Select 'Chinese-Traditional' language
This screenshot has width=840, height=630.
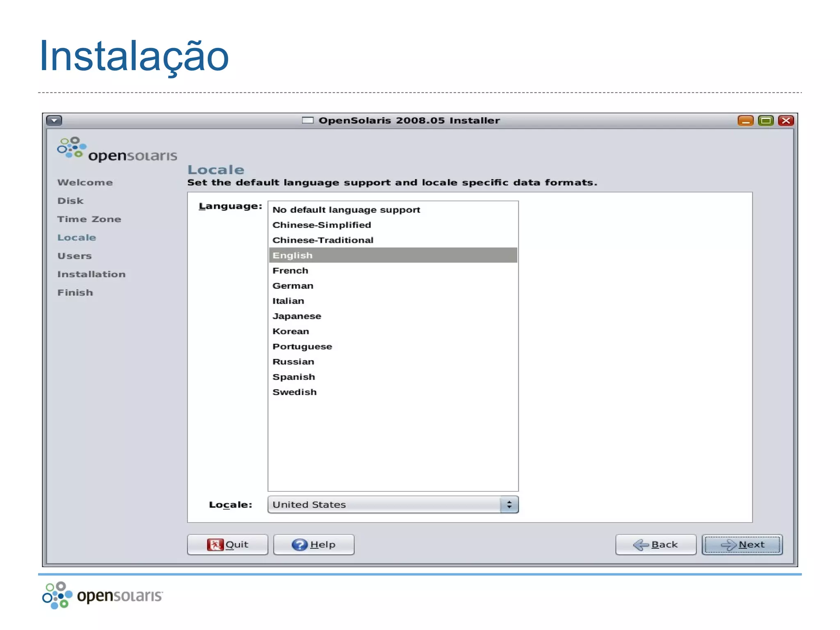(x=393, y=240)
